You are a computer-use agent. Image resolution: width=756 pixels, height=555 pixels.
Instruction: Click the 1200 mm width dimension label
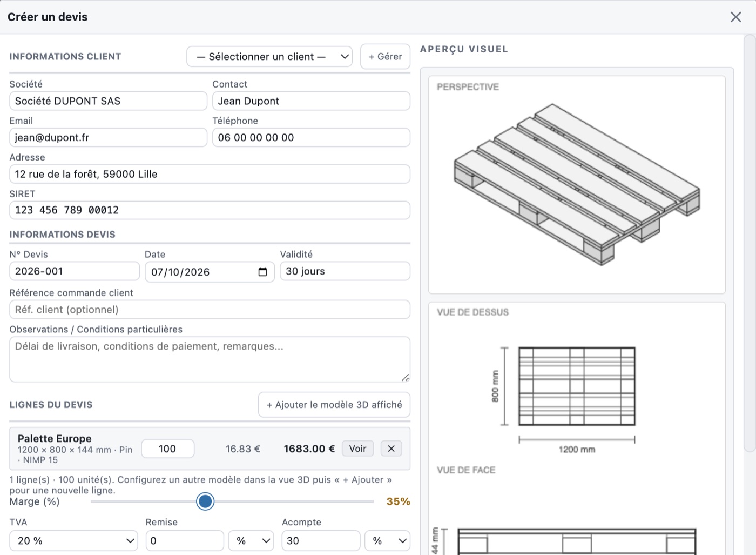(x=577, y=450)
